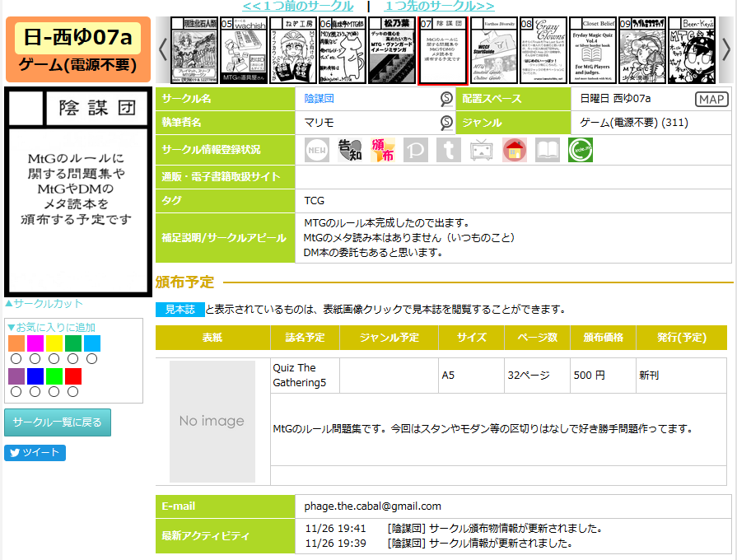
Task: Click the サイズ column header
Action: 472,338
